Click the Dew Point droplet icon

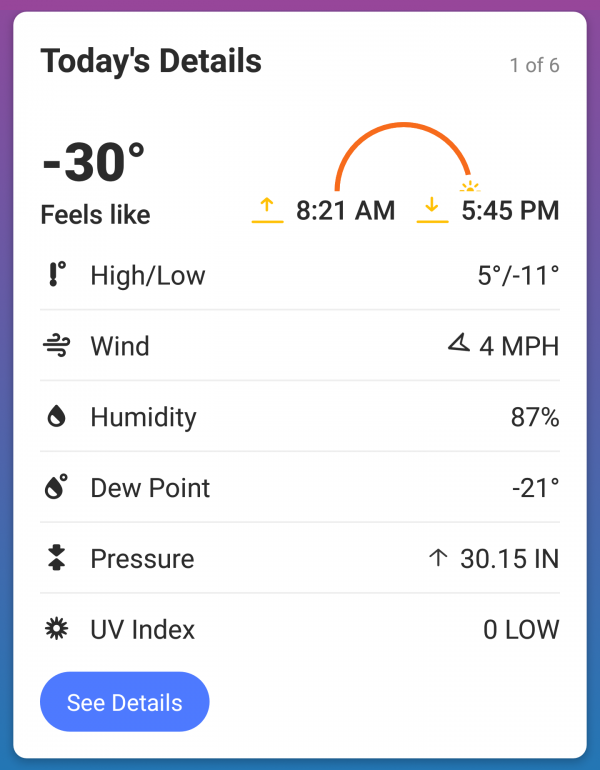tap(56, 487)
